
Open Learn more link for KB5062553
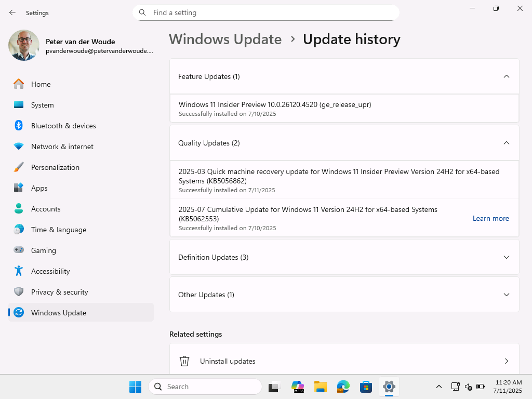490,218
